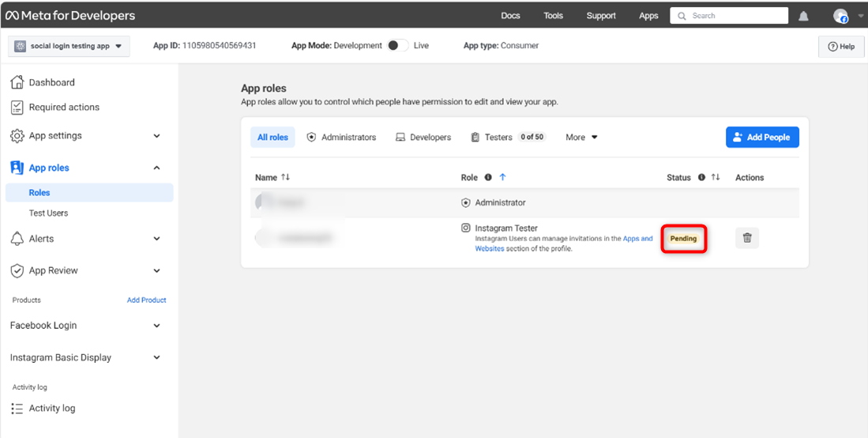Sort roles using blue up arrow
Viewport: 868px width, 438px height.
502,177
